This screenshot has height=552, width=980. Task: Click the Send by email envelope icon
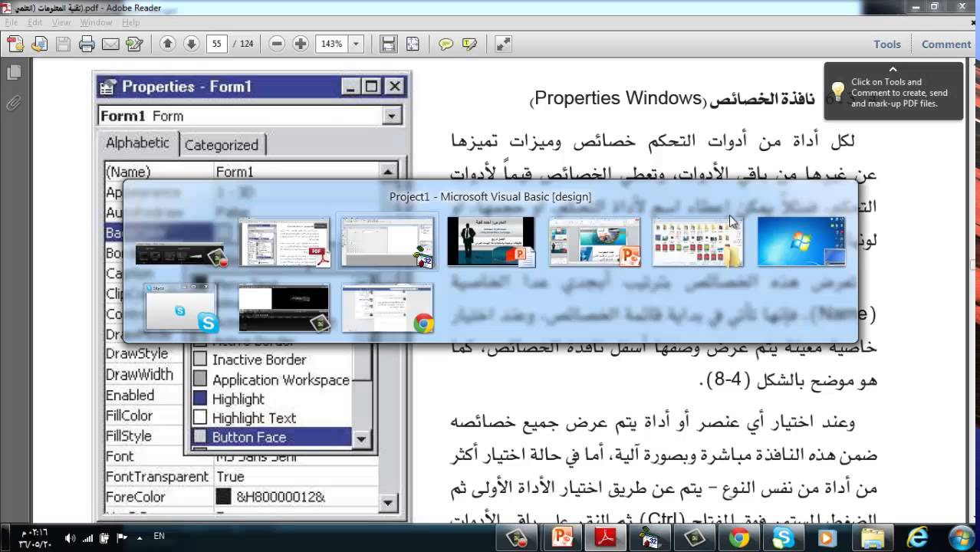tap(110, 44)
